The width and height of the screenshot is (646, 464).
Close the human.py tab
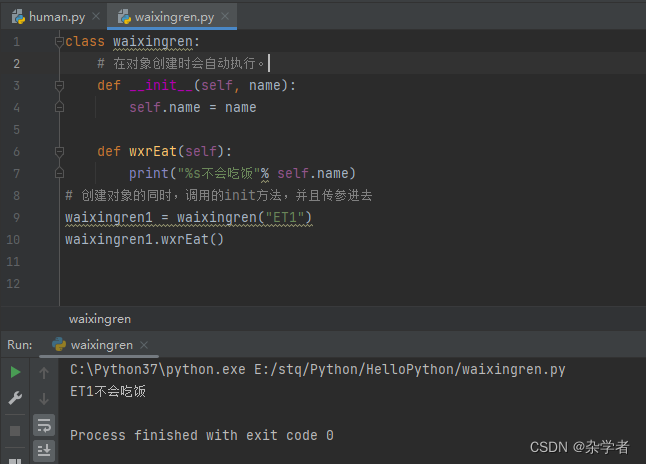pyautogui.click(x=96, y=16)
